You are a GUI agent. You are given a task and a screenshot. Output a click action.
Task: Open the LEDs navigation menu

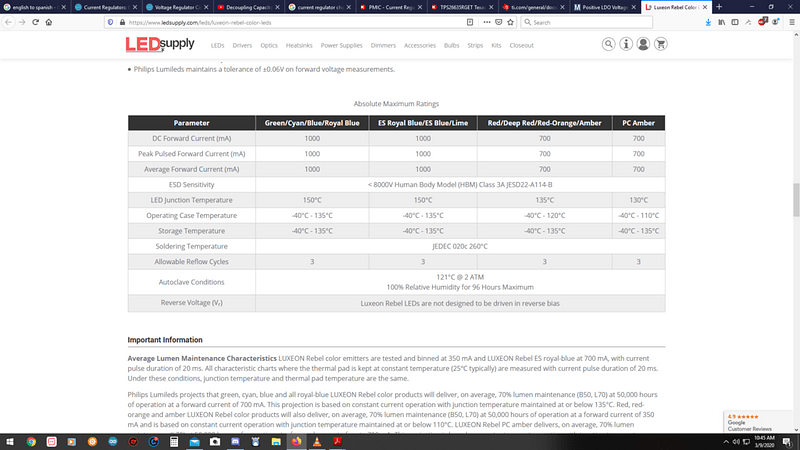pyautogui.click(x=217, y=45)
